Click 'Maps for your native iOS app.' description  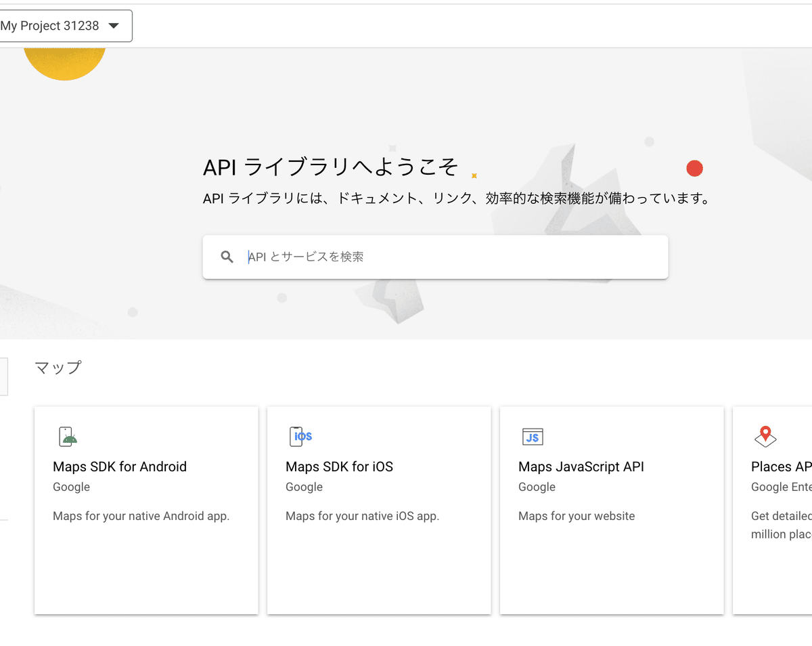[x=363, y=516]
